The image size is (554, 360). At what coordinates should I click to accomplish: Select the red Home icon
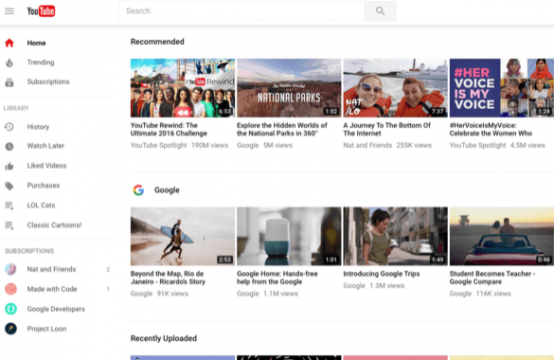coord(10,43)
